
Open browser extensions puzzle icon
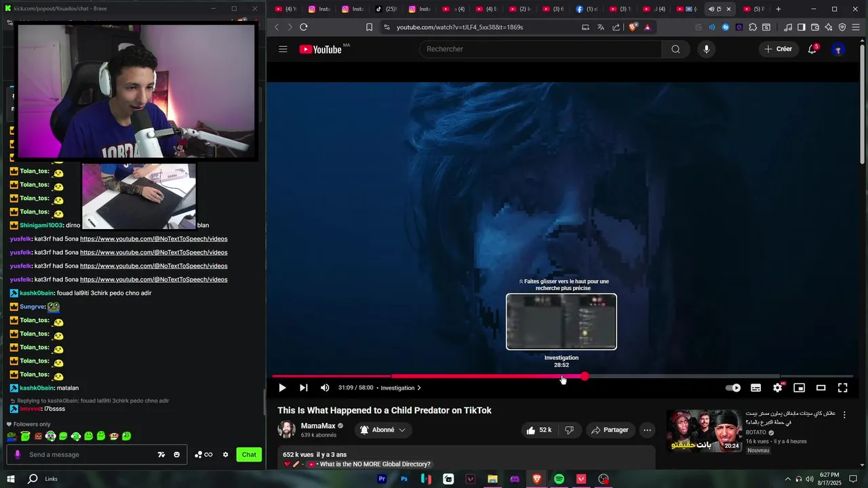coord(753,27)
